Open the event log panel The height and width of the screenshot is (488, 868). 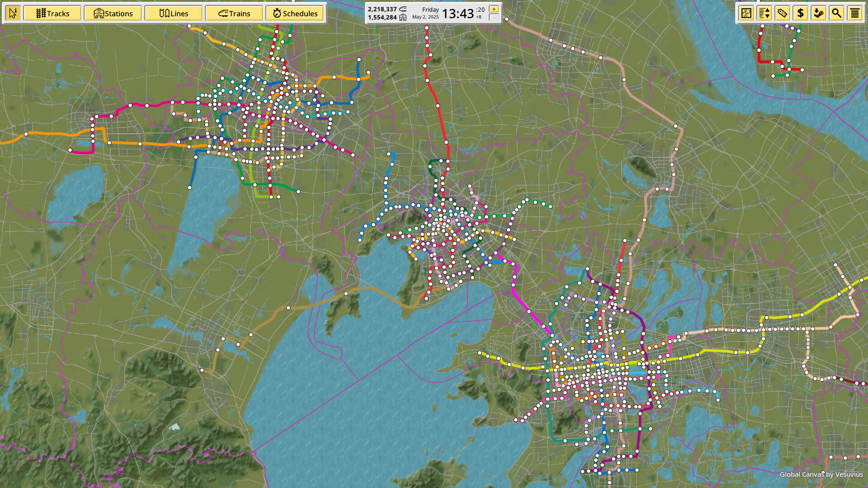coord(854,13)
